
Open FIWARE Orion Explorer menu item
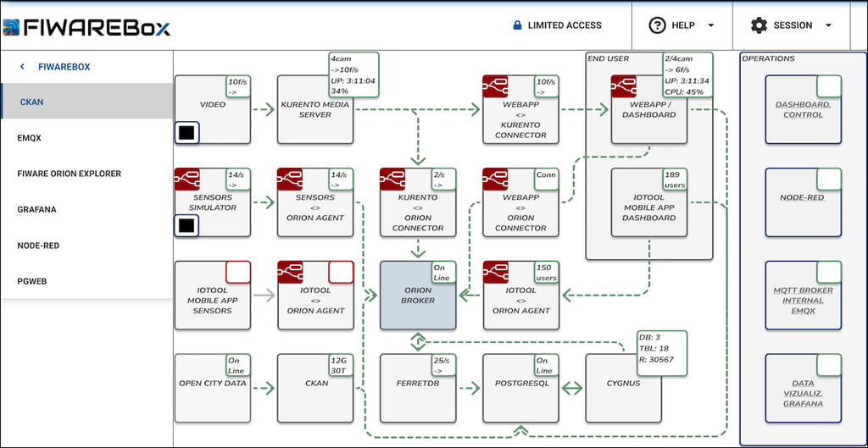(x=70, y=174)
